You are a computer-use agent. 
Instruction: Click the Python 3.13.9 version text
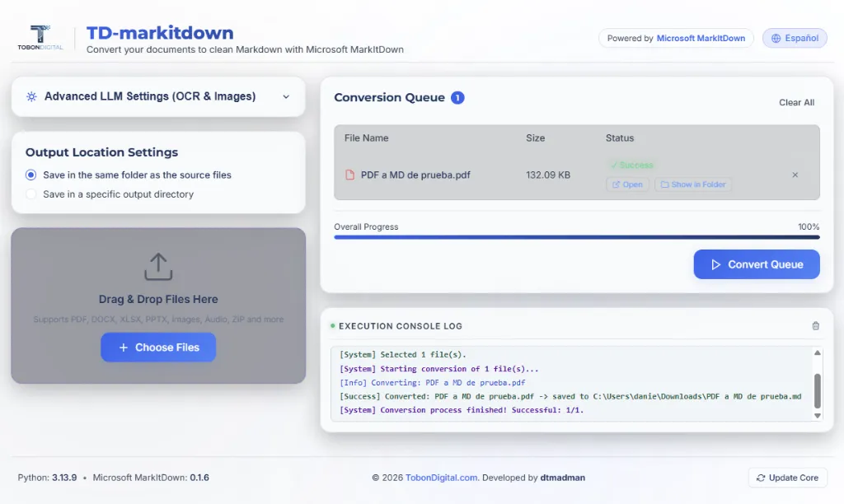47,478
